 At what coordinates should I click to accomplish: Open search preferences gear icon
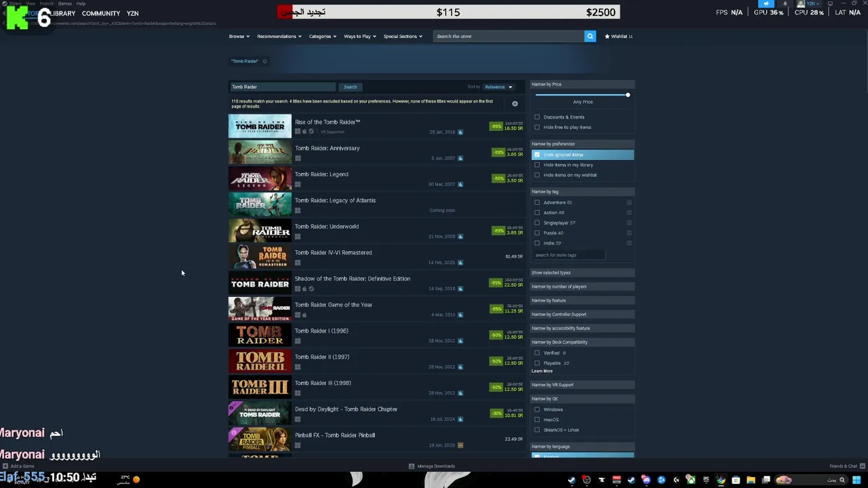click(x=515, y=104)
